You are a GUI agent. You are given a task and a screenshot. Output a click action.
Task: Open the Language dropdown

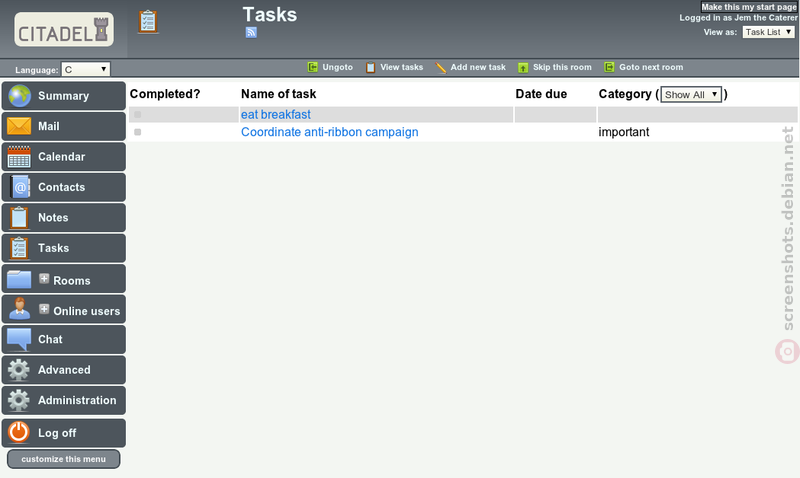pos(86,69)
